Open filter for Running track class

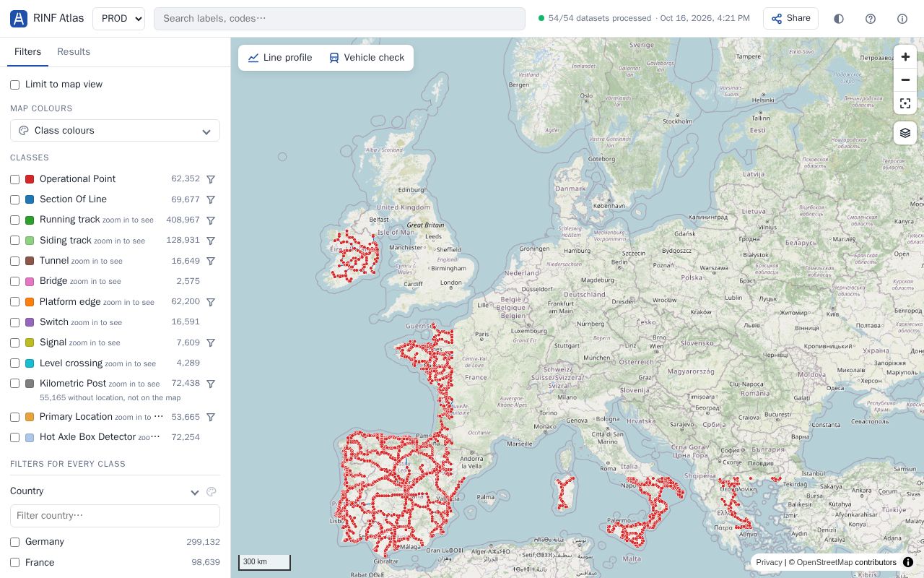point(211,220)
